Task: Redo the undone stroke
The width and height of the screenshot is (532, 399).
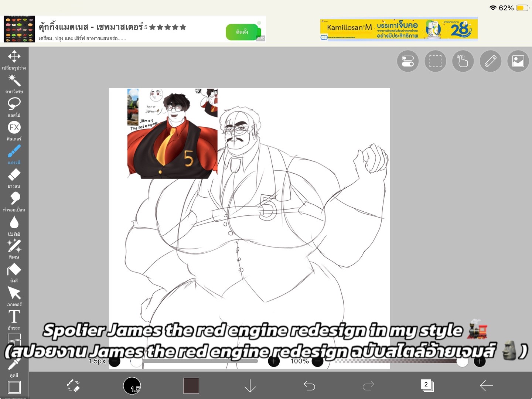Action: click(x=368, y=386)
